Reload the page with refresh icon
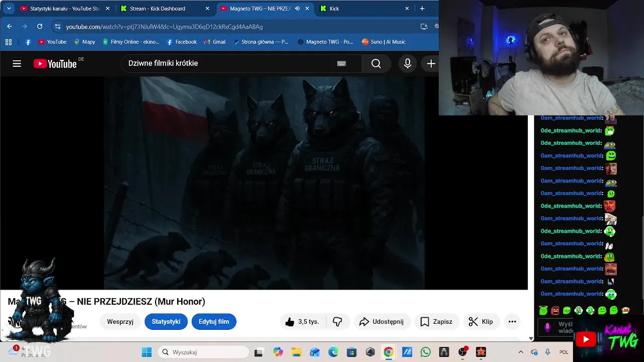Viewport: 644px width, 362px height. coord(40,27)
